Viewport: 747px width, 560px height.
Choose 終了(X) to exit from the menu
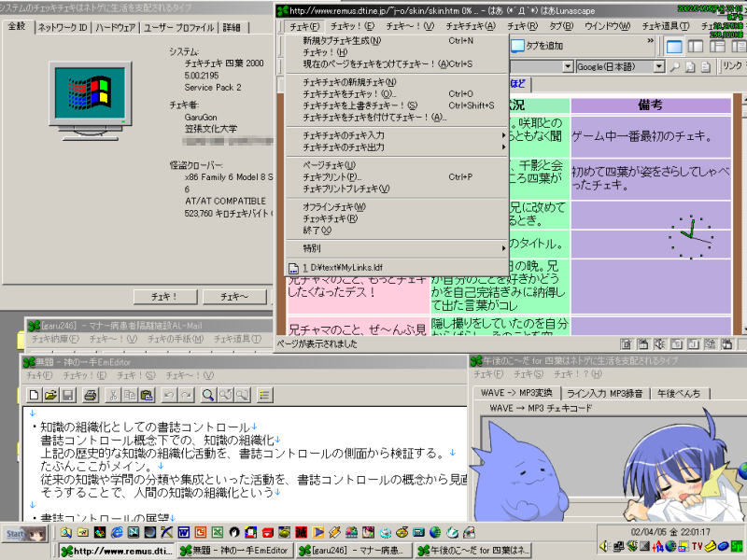pyautogui.click(x=396, y=231)
